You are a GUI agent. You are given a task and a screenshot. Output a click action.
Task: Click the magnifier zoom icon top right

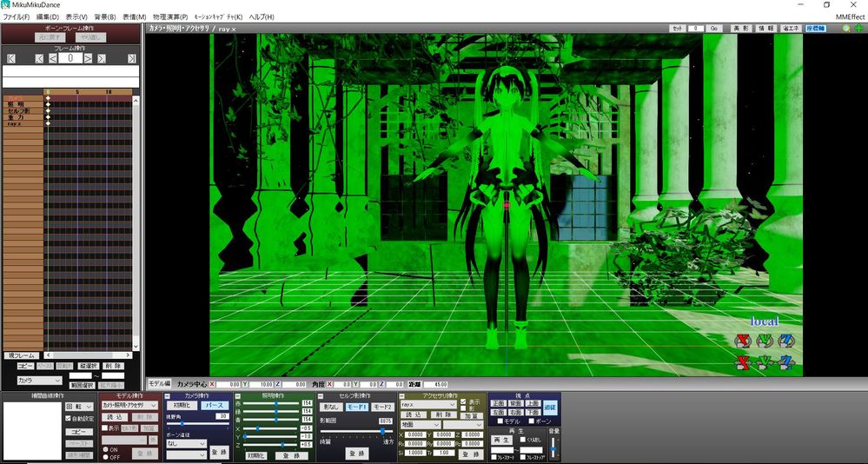click(846, 28)
